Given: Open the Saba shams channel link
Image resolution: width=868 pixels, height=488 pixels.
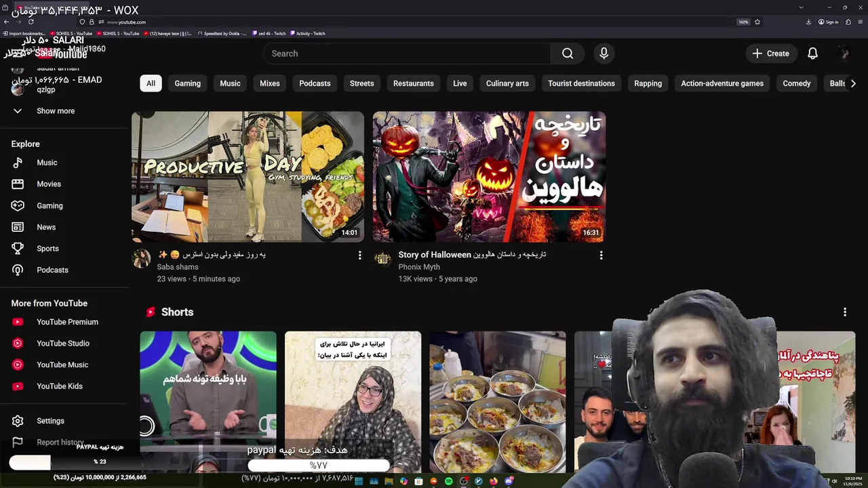Looking at the screenshot, I should pos(178,267).
